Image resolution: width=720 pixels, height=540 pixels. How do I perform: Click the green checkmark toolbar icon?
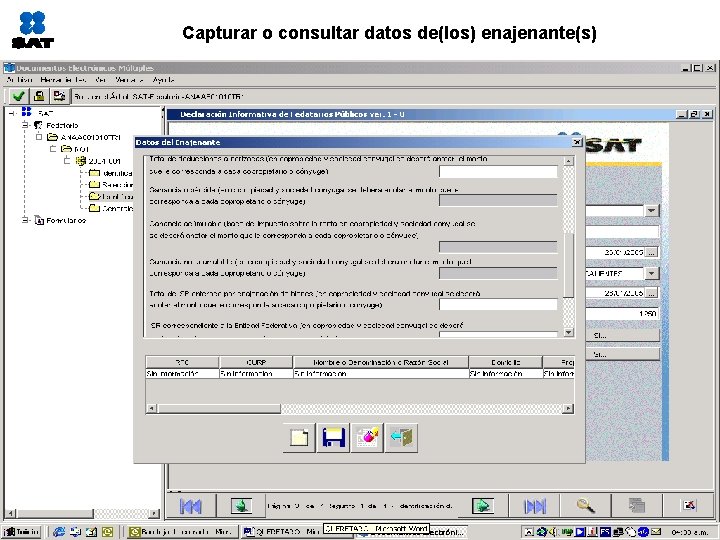click(x=18, y=96)
